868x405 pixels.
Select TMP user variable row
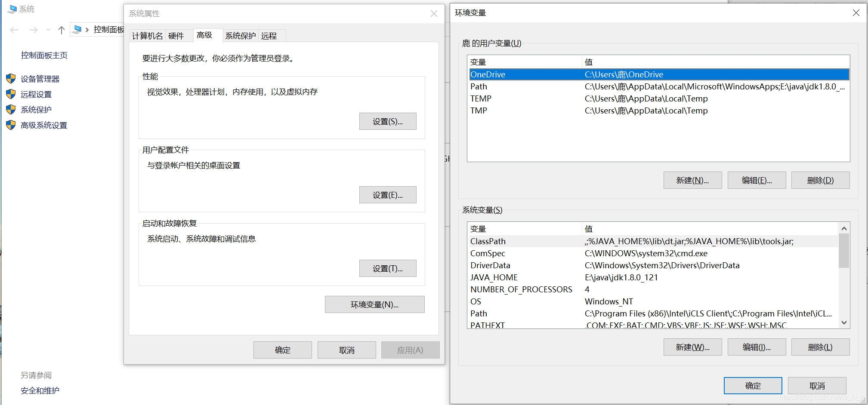[659, 110]
